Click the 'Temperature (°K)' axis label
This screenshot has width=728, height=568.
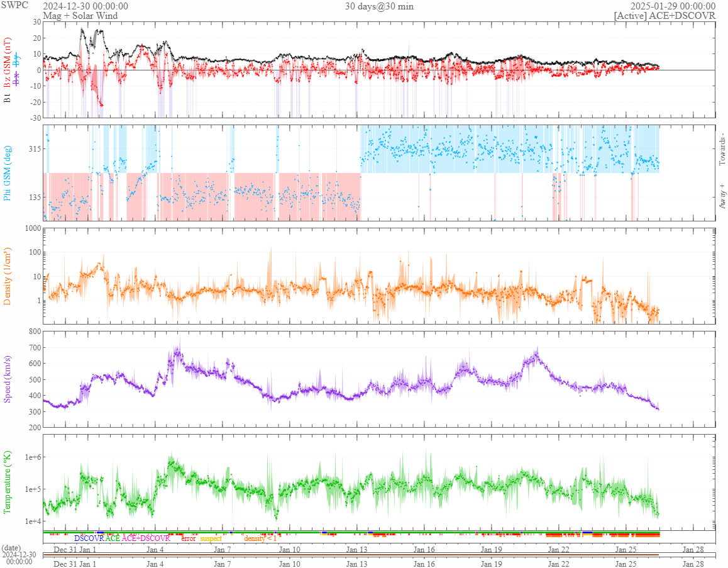(7, 482)
